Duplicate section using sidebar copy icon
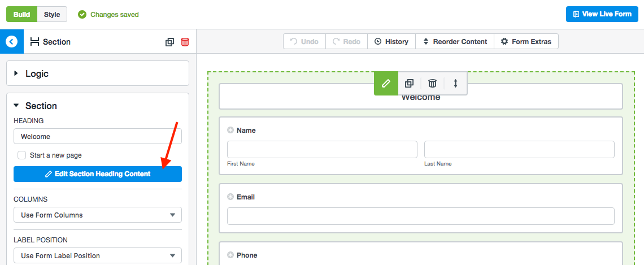The image size is (644, 265). click(x=169, y=42)
